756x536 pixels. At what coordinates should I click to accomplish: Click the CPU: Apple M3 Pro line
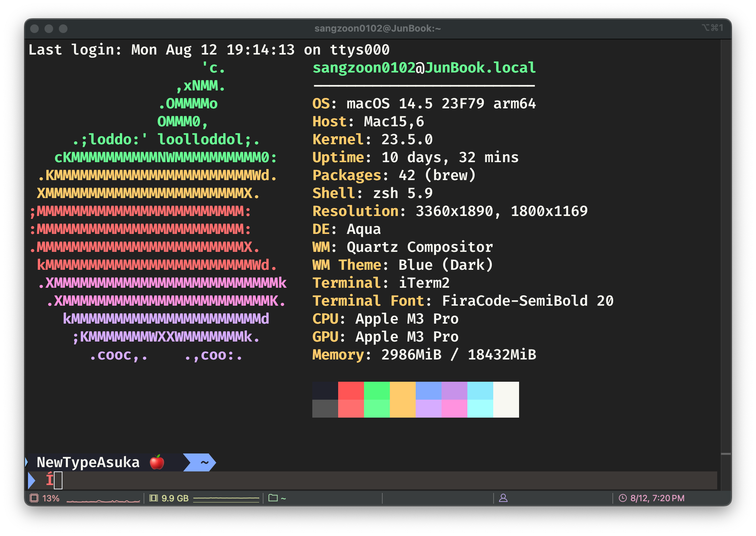[x=386, y=319]
